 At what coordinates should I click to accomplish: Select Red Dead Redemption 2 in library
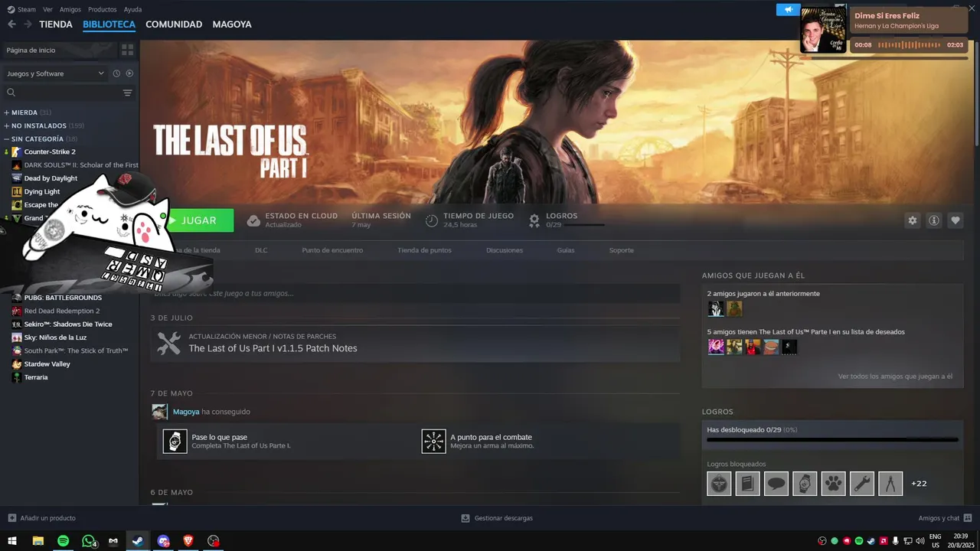tap(62, 311)
